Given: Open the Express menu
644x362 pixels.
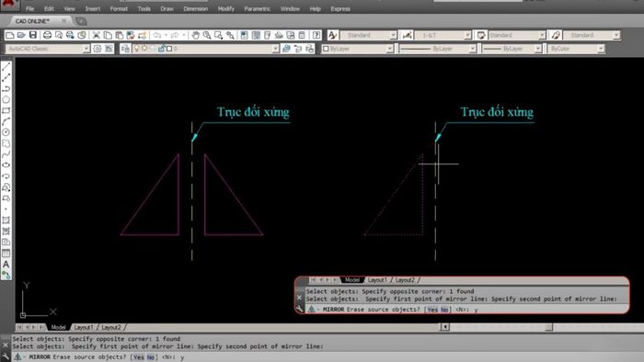Looking at the screenshot, I should [x=340, y=8].
